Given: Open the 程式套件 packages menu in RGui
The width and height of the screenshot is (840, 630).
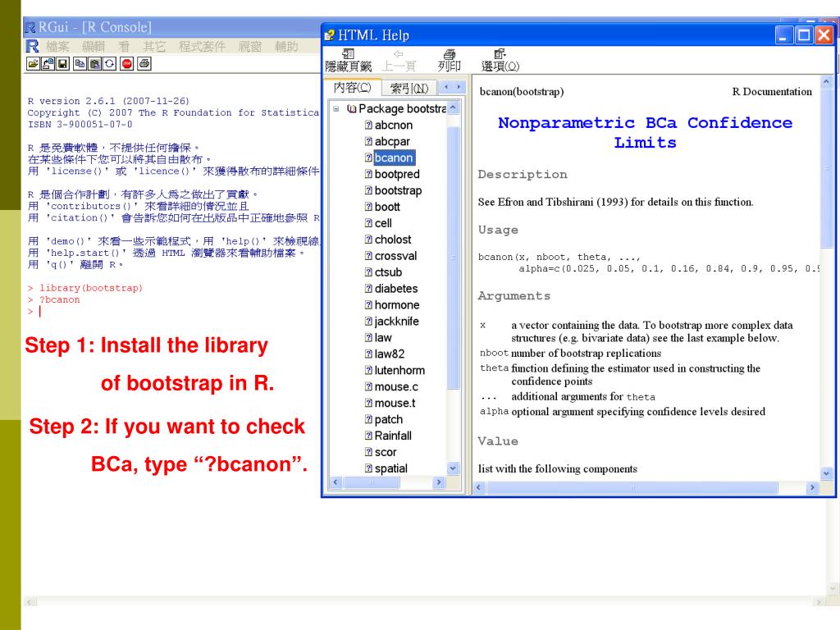Looking at the screenshot, I should coord(202,47).
